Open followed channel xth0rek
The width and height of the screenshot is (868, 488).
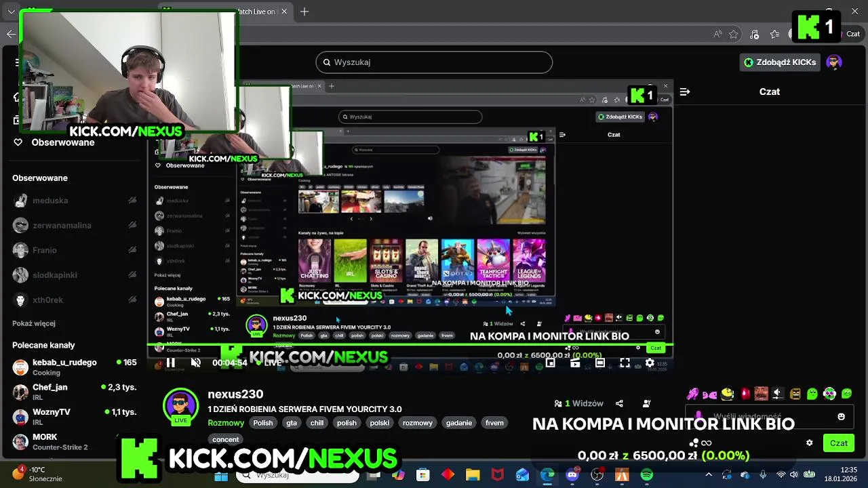coord(75,300)
